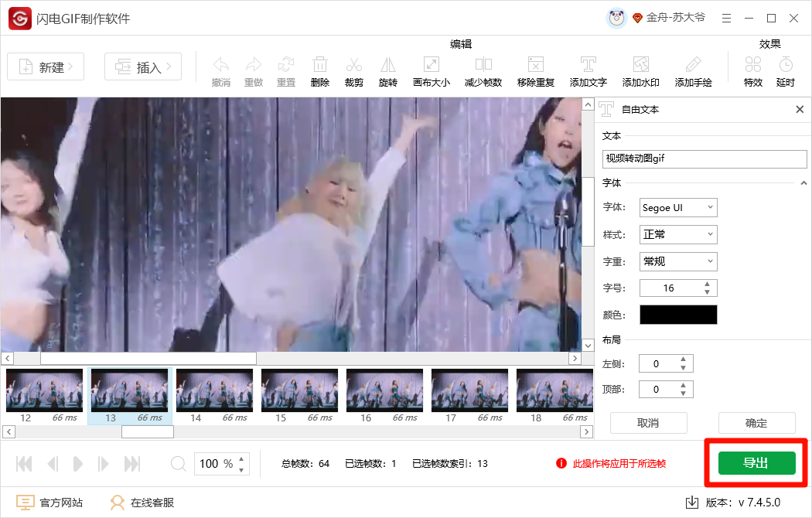Click the Delete (删除) trash icon

tap(320, 71)
